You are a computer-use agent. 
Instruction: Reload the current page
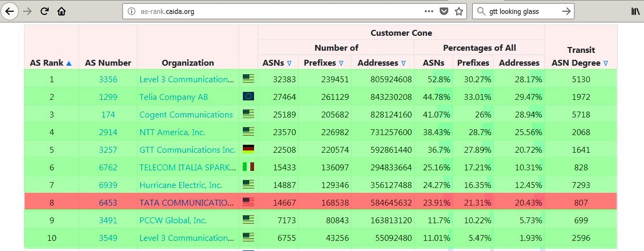point(45,11)
